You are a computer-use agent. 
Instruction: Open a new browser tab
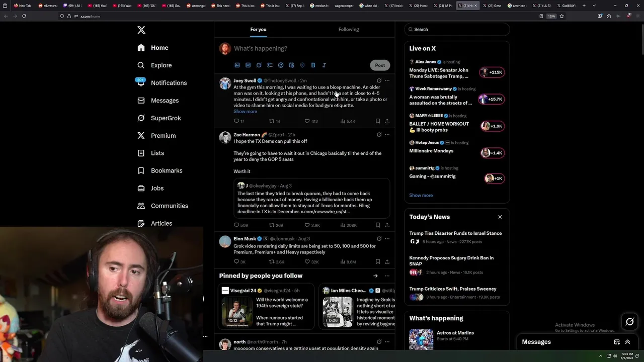tap(584, 6)
